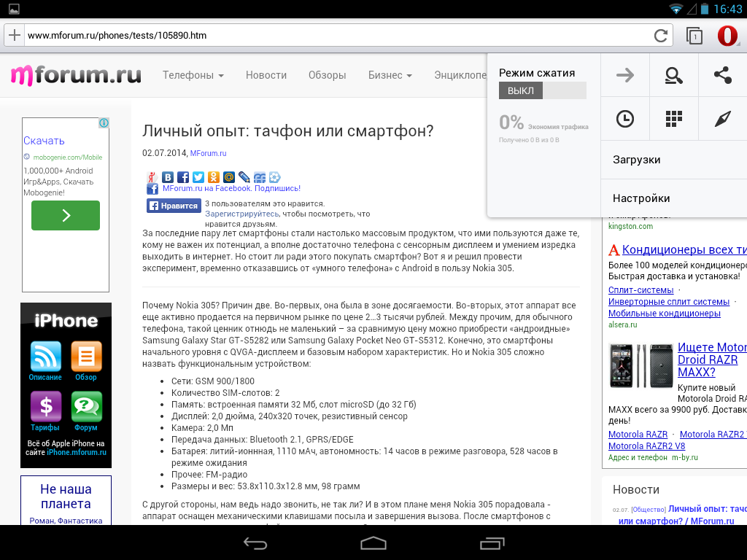Open the alsera.ru ad domain link
This screenshot has width=747, height=560.
point(622,324)
